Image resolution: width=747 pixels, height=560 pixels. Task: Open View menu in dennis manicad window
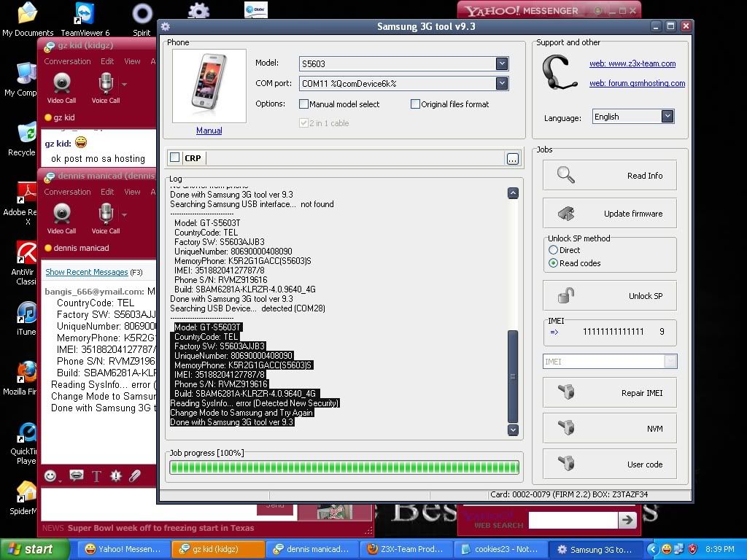(x=132, y=192)
